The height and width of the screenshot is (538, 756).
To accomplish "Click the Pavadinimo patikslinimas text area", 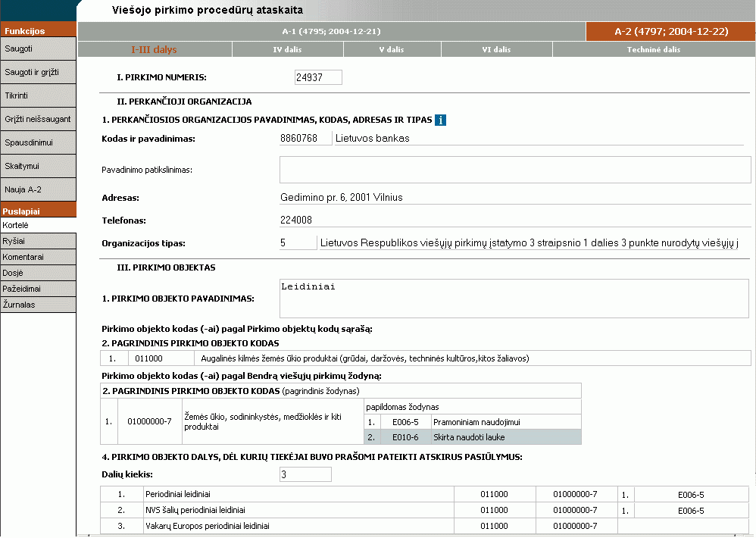I will (515, 170).
